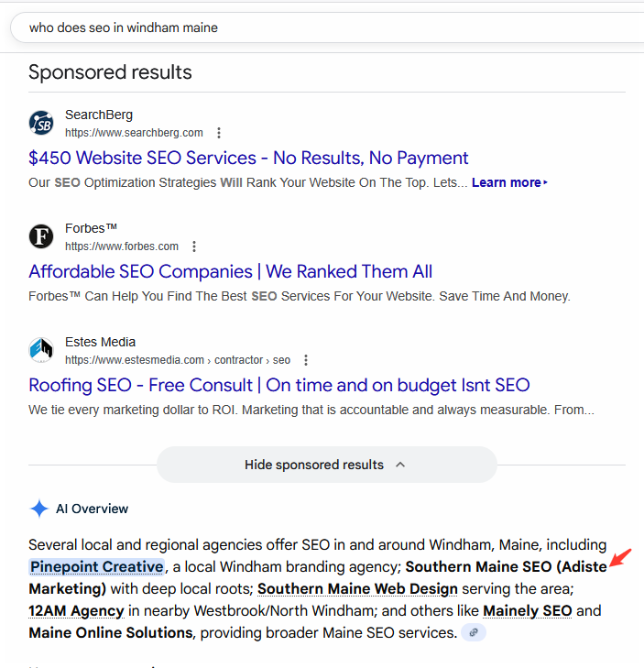Click the Pinepoint Creative highlighted link
Image resolution: width=644 pixels, height=668 pixels.
click(96, 566)
